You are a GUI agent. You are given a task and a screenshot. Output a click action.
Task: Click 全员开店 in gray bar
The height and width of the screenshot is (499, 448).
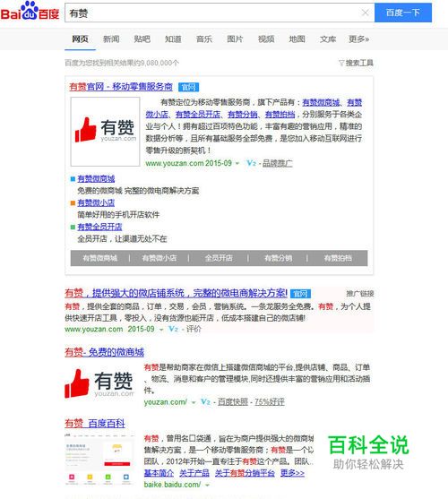[x=219, y=258]
